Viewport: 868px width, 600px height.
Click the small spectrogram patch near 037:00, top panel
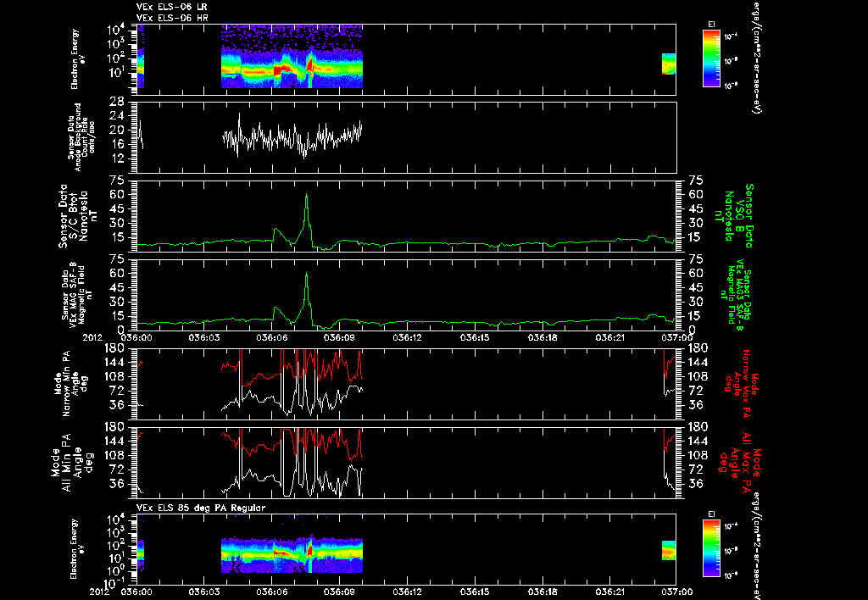point(669,64)
